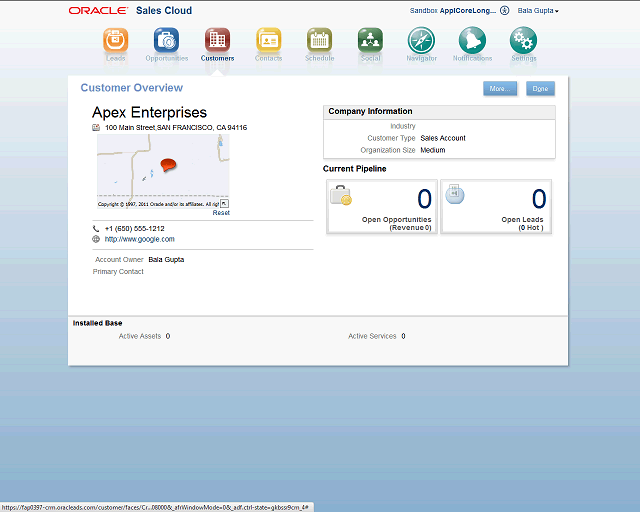Click the Primary Contact label
640x512 pixels.
[x=118, y=272]
